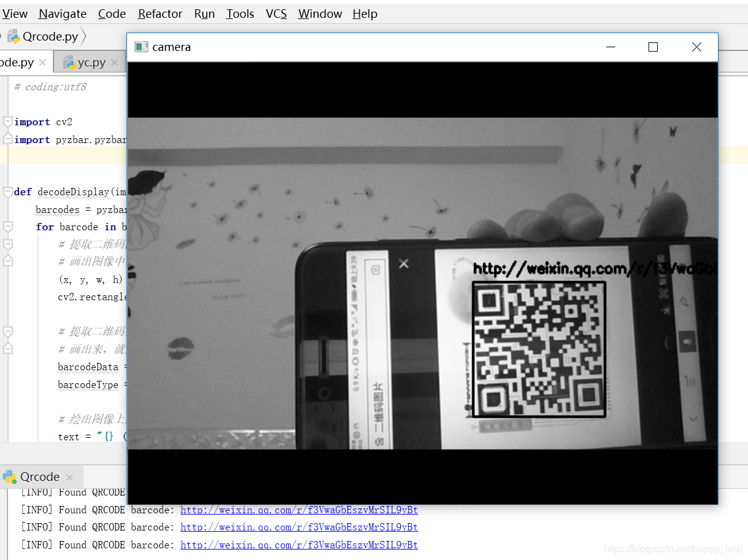Image resolution: width=748 pixels, height=560 pixels.
Task: Click the 'import pyzbar.pyzbar' line
Action: [71, 139]
